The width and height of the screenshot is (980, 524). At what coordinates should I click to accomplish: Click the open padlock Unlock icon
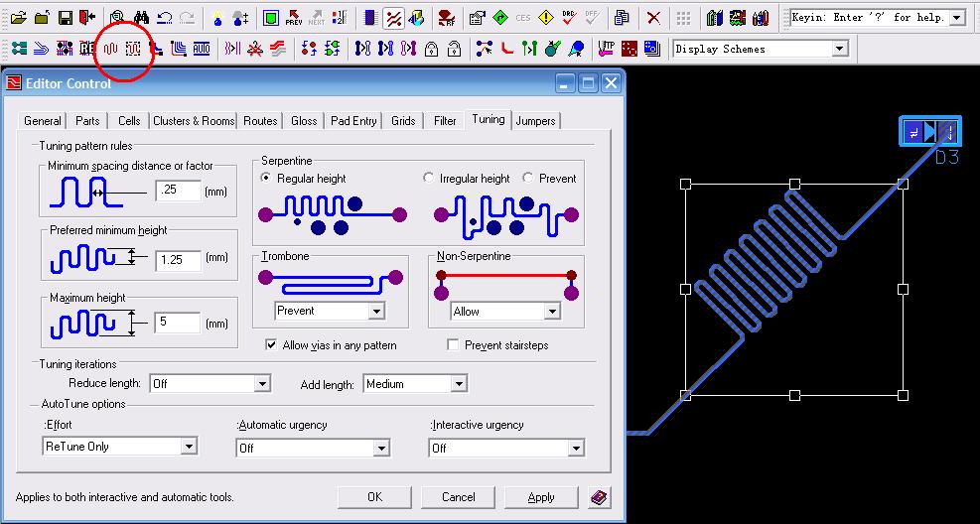coord(455,49)
